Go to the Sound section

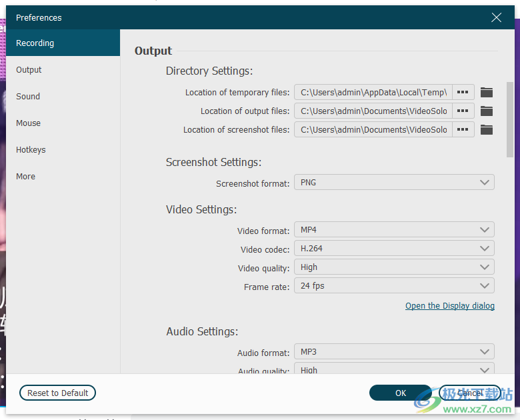(63, 96)
